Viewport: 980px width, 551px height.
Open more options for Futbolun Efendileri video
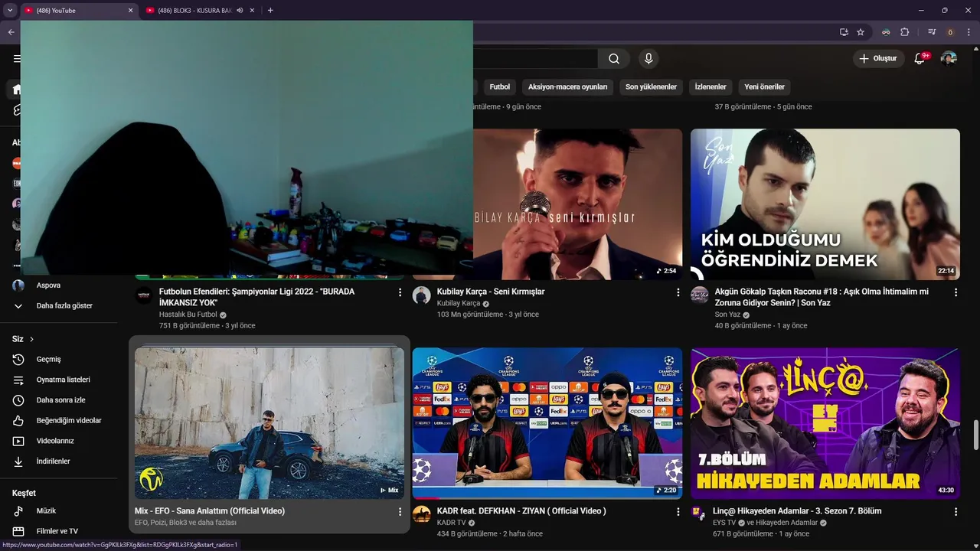click(x=400, y=292)
